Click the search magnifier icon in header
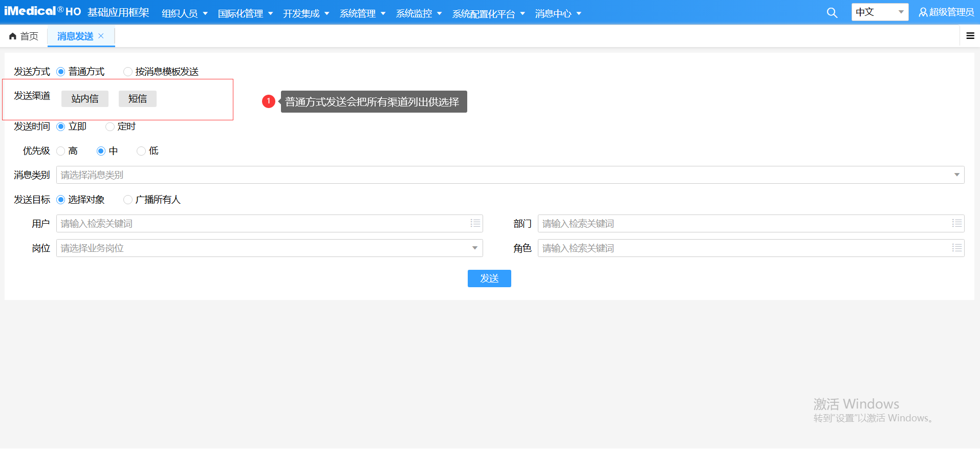Viewport: 980px width, 450px height. pos(832,13)
